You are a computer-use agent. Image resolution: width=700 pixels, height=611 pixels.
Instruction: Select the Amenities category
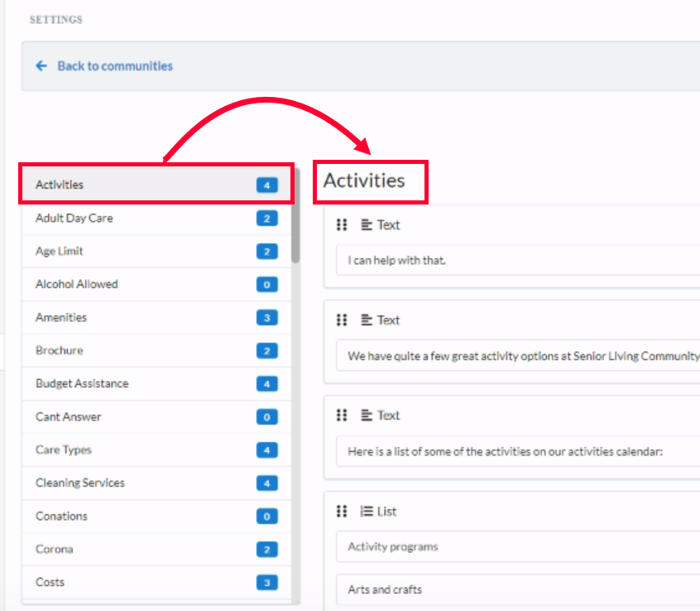(x=61, y=318)
